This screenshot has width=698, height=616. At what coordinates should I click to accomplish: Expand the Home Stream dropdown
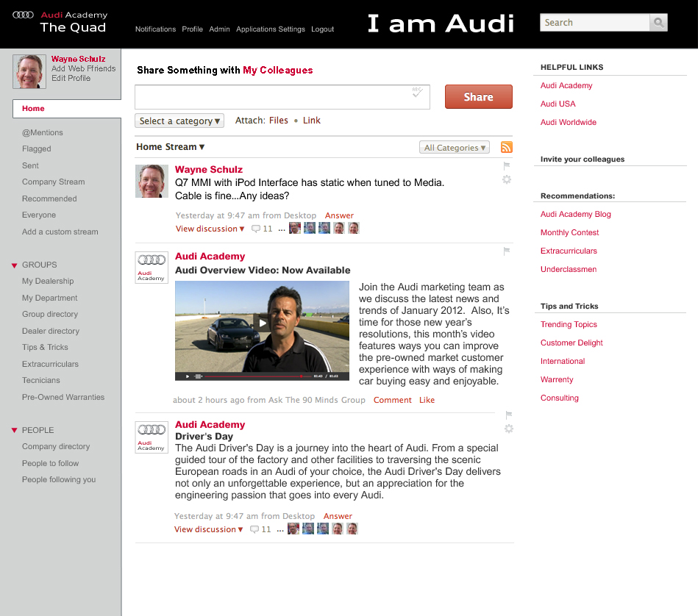(x=170, y=147)
